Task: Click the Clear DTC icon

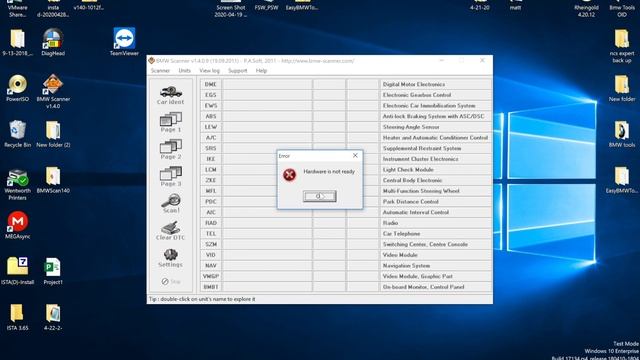Action: pyautogui.click(x=171, y=231)
